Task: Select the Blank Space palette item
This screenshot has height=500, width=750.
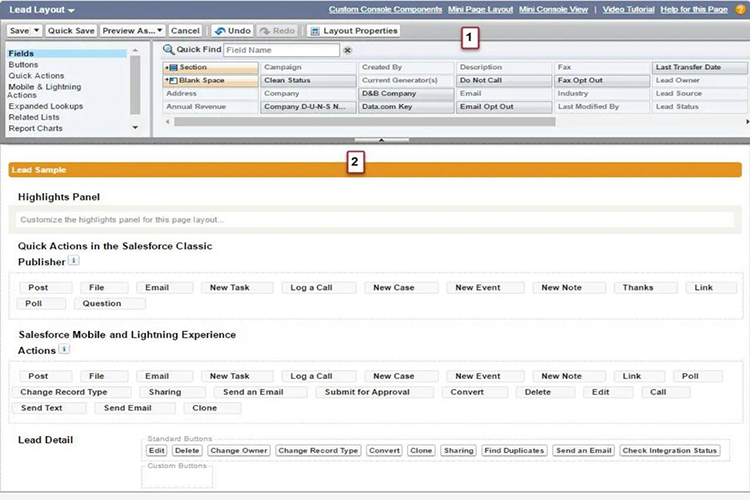Action: coord(210,80)
